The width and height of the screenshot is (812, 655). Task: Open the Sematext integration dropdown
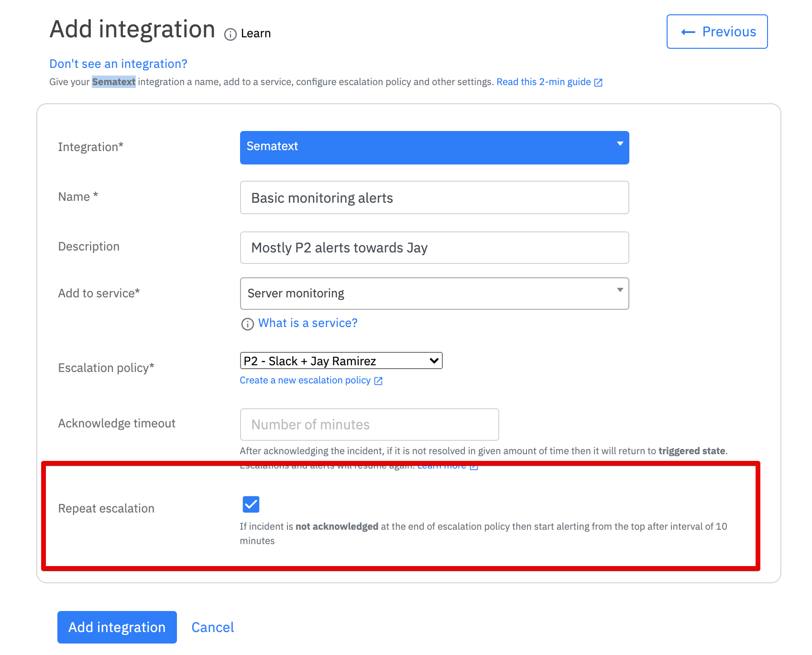pos(434,148)
